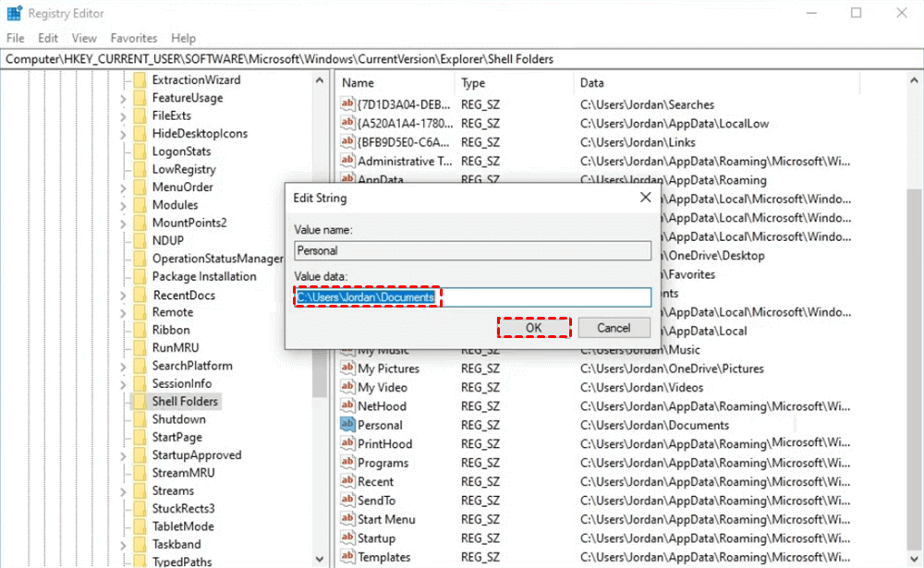Open the File menu
Image resolution: width=924 pixels, height=568 pixels.
point(16,38)
